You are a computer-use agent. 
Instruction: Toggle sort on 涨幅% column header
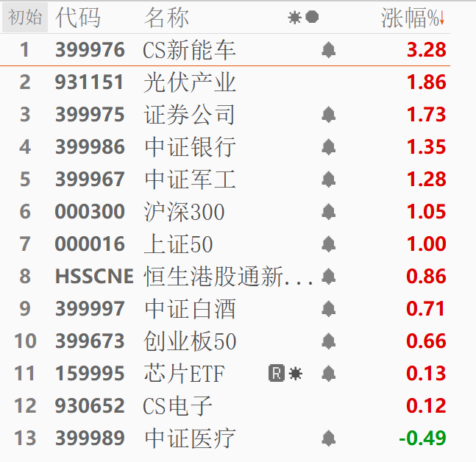pyautogui.click(x=413, y=18)
